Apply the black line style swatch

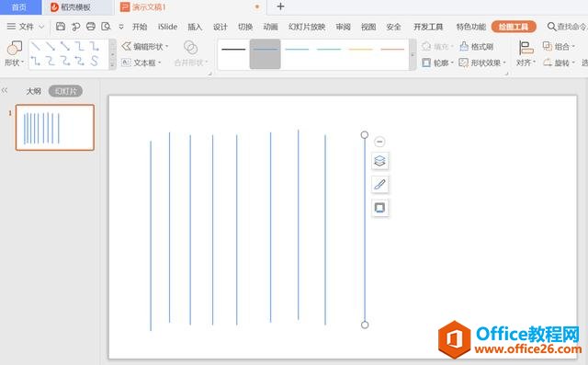[233, 49]
